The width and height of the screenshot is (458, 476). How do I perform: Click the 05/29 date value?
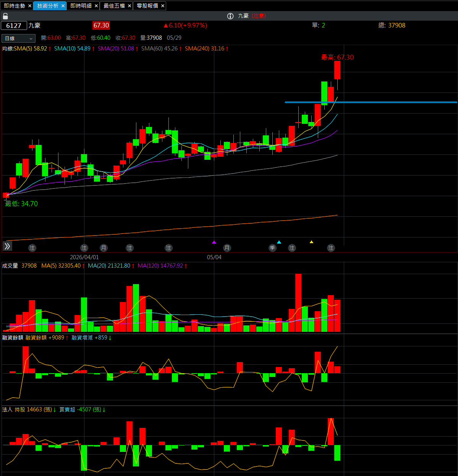pos(174,38)
